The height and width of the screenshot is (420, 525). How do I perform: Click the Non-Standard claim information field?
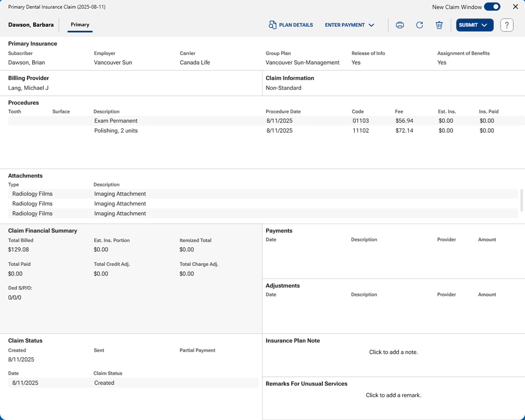(x=283, y=88)
